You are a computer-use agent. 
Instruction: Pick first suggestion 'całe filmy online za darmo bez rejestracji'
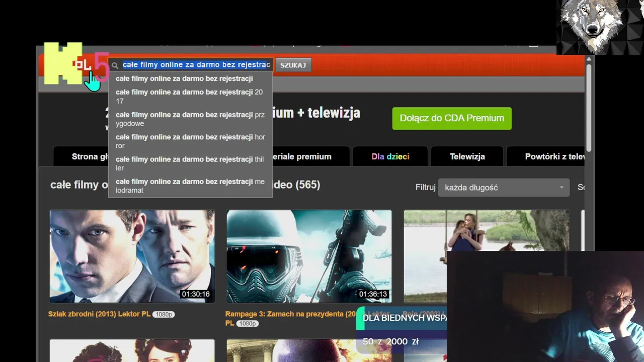(x=190, y=78)
